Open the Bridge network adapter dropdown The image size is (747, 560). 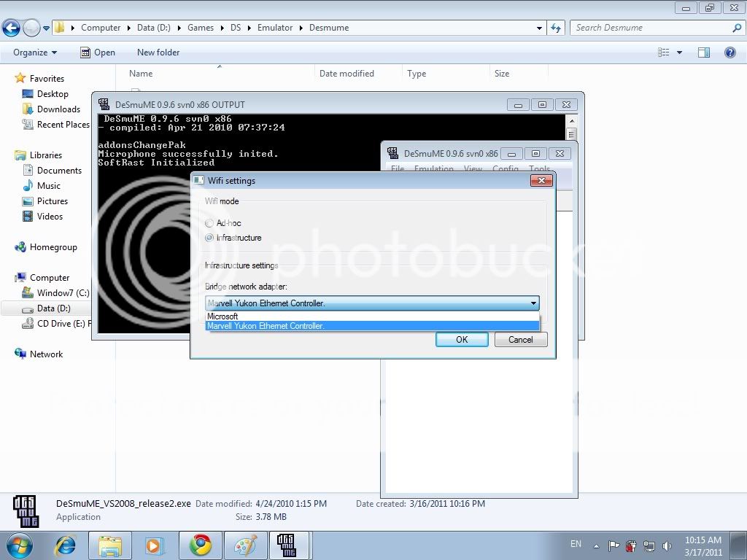[533, 303]
